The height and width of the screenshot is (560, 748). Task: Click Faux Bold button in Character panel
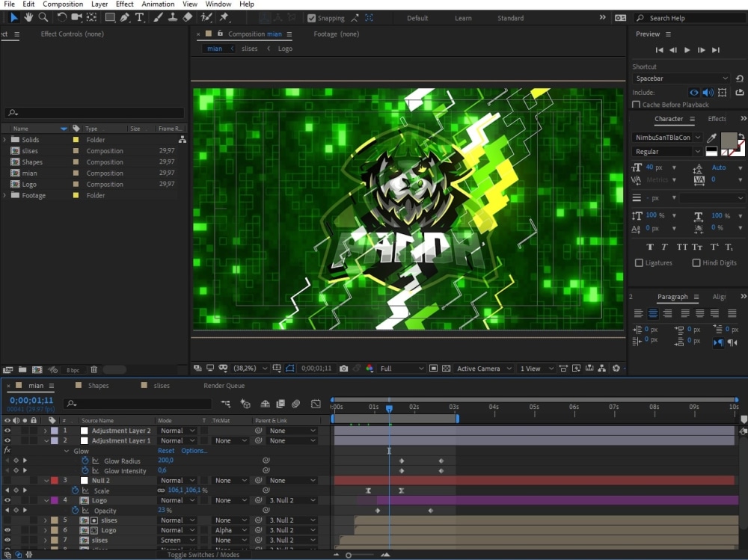[x=650, y=247]
